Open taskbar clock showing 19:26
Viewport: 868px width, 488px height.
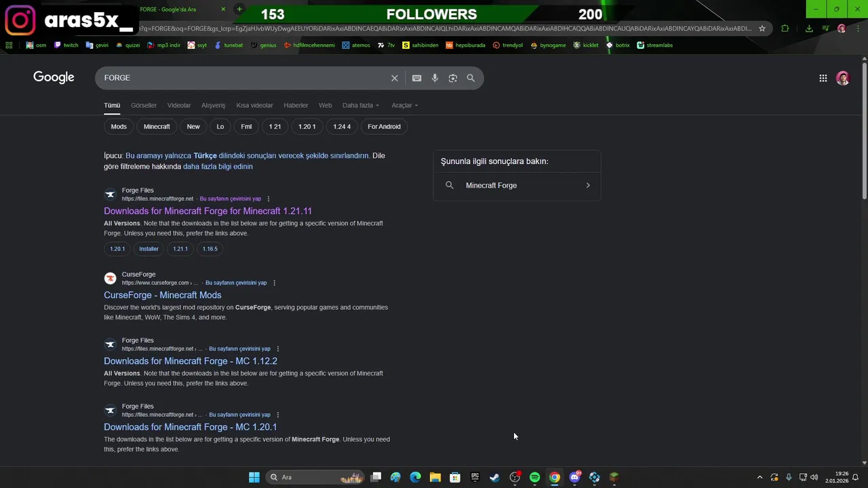click(x=837, y=477)
